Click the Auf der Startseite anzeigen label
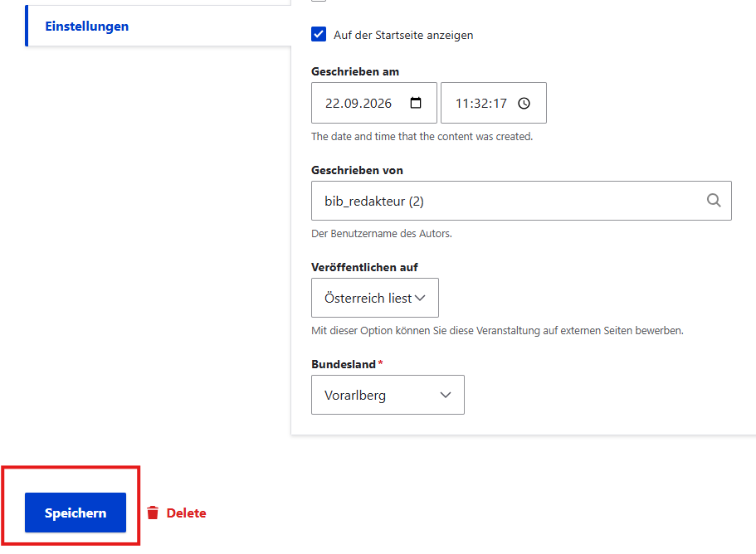The image size is (756, 554). click(x=403, y=35)
